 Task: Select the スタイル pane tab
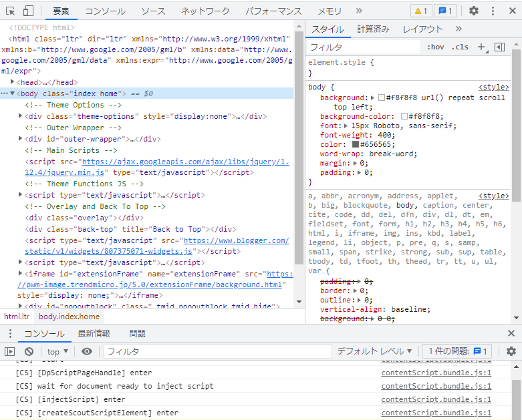click(328, 29)
